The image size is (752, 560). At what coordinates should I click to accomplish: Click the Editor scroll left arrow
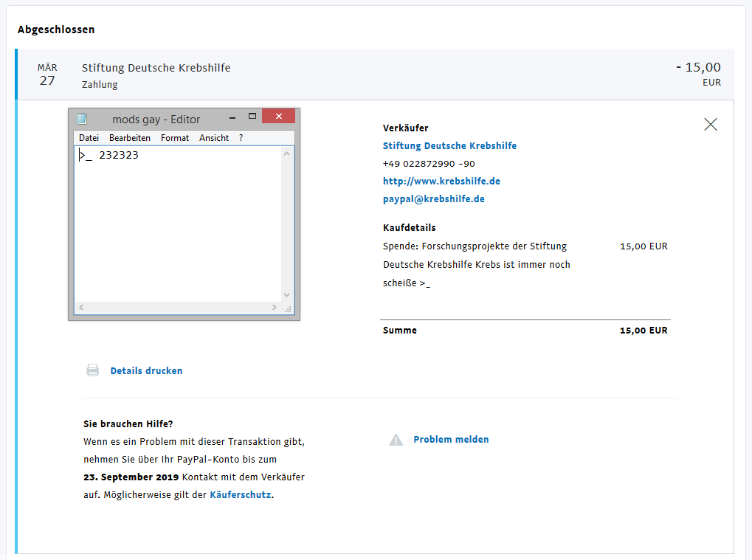81,308
